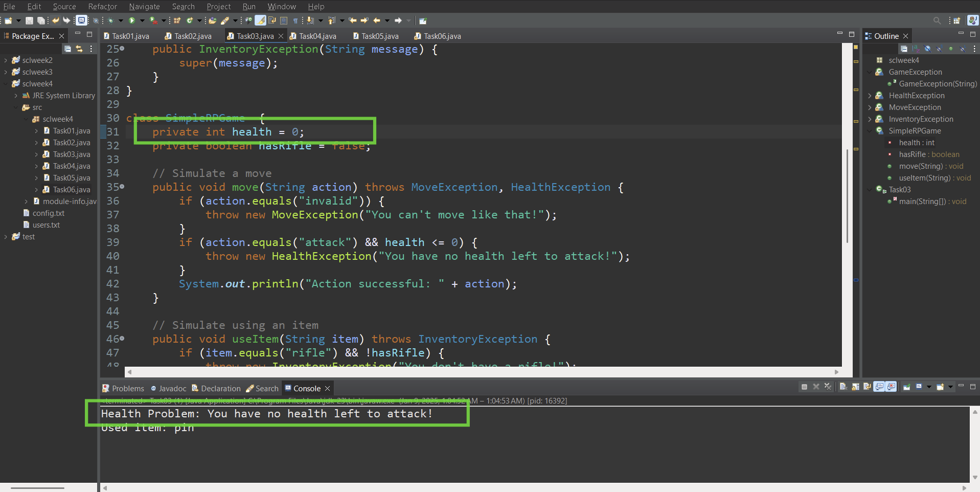Toggle Mark Occurrences in the toolbar
The width and height of the screenshot is (980, 492).
tap(260, 20)
